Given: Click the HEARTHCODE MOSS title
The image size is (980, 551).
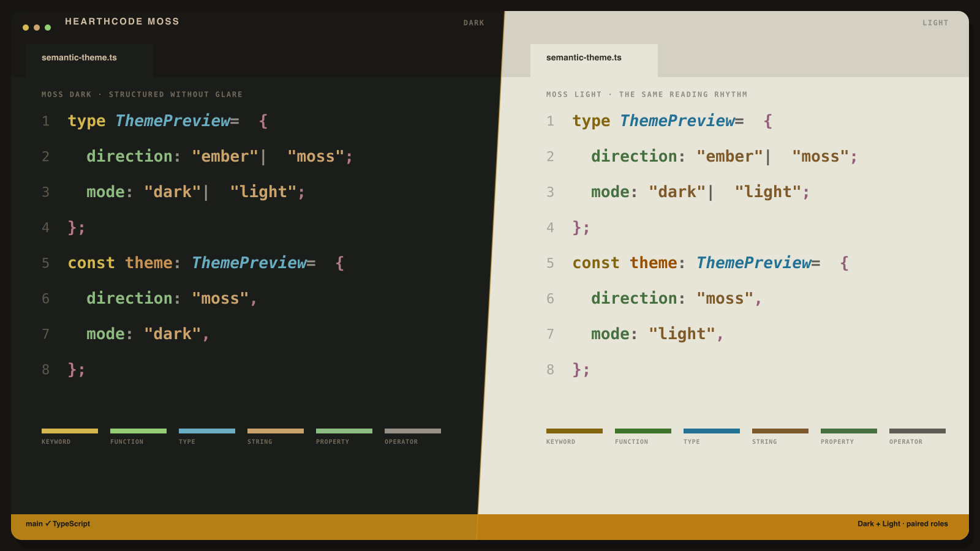Looking at the screenshot, I should 122,21.
